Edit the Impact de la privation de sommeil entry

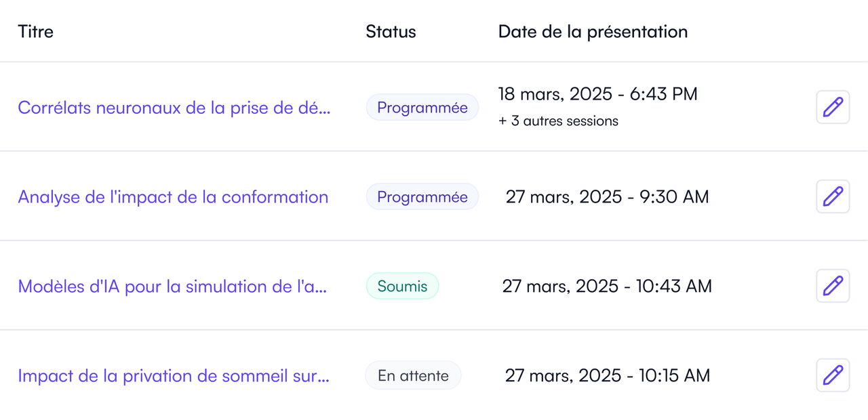(x=833, y=375)
